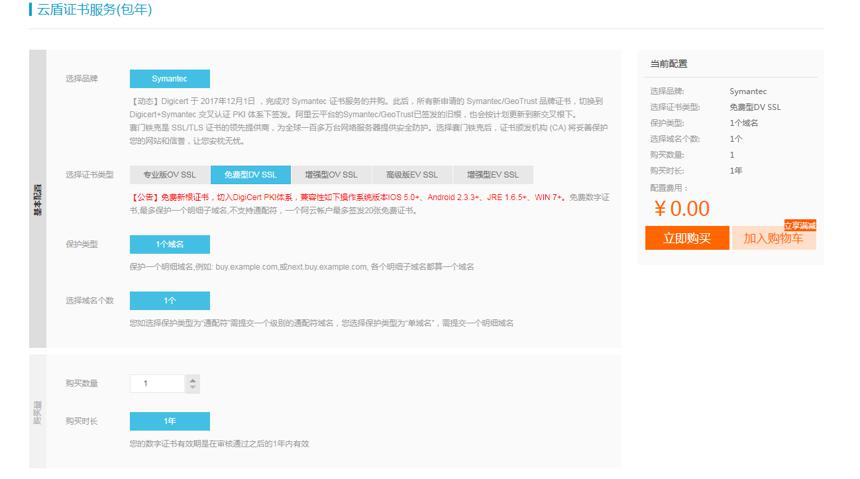Click the 基本配置 vertical section label
The image size is (860, 479).
[38, 199]
